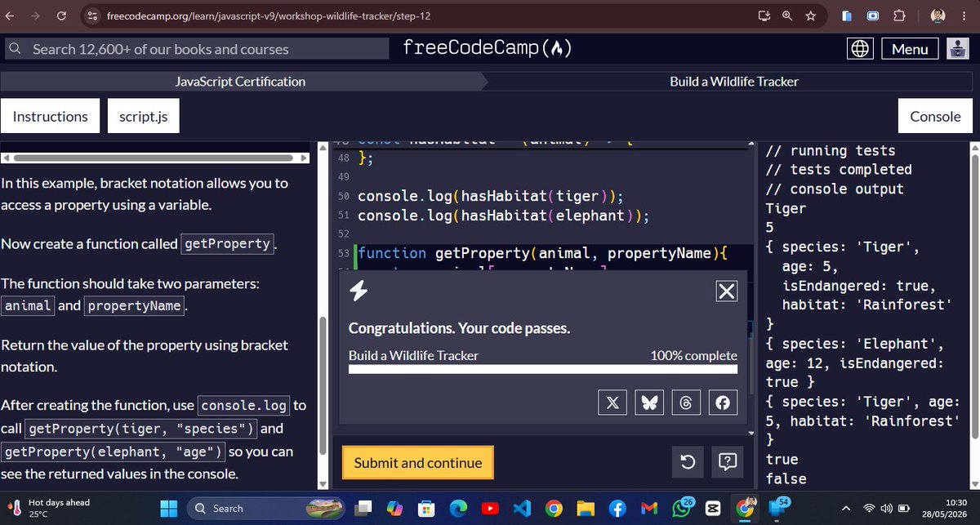This screenshot has height=525, width=980.
Task: Click the blue screen recorder extension icon
Action: click(873, 16)
